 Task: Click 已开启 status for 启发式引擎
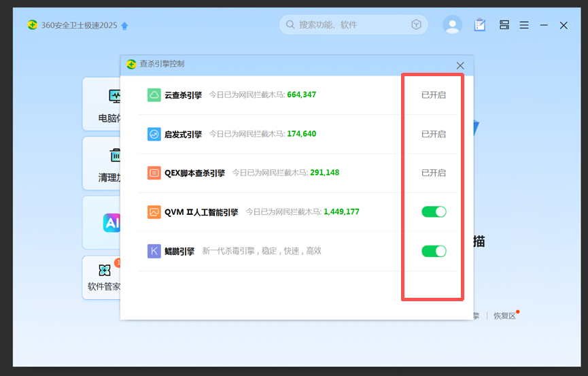pyautogui.click(x=433, y=134)
